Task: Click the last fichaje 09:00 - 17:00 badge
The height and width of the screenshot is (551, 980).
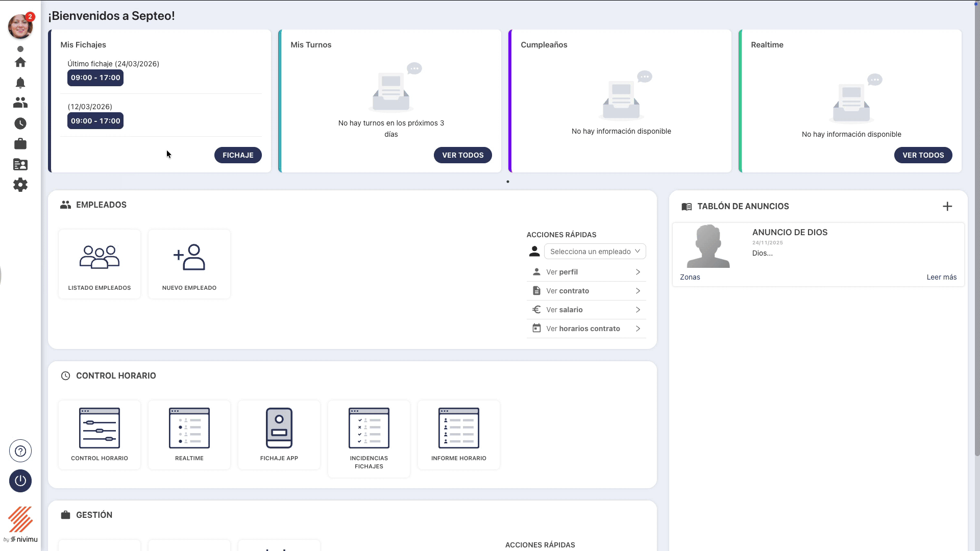Action: coord(95,78)
